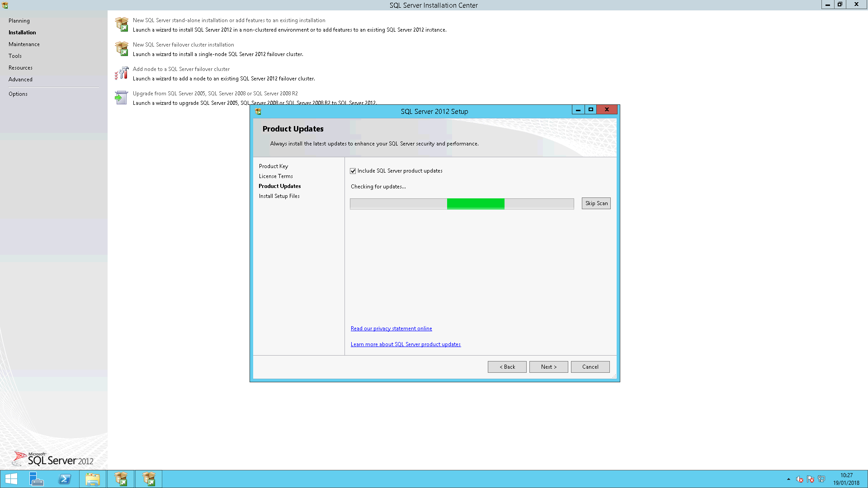The width and height of the screenshot is (868, 488).
Task: Click the Upgrade SQL Server arrow icon
Action: tap(121, 98)
